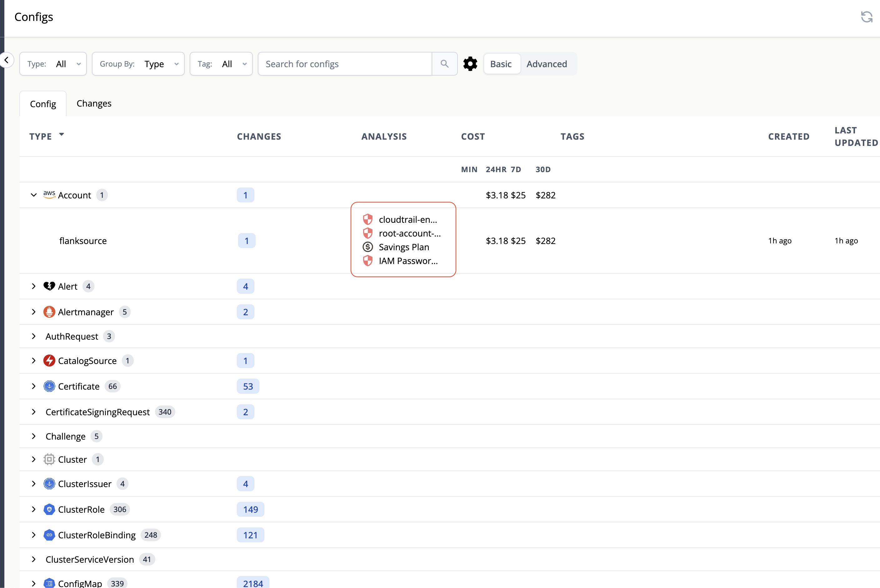Click the ClusterRole shield icon

(49, 509)
